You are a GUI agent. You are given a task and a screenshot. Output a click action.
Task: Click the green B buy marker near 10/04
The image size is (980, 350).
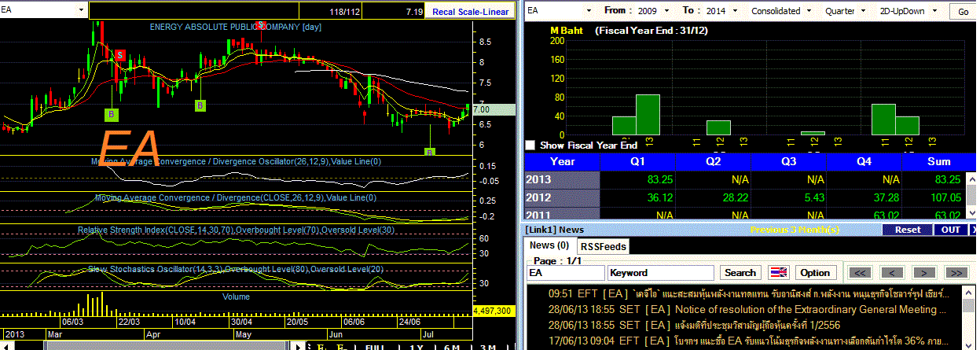(200, 105)
